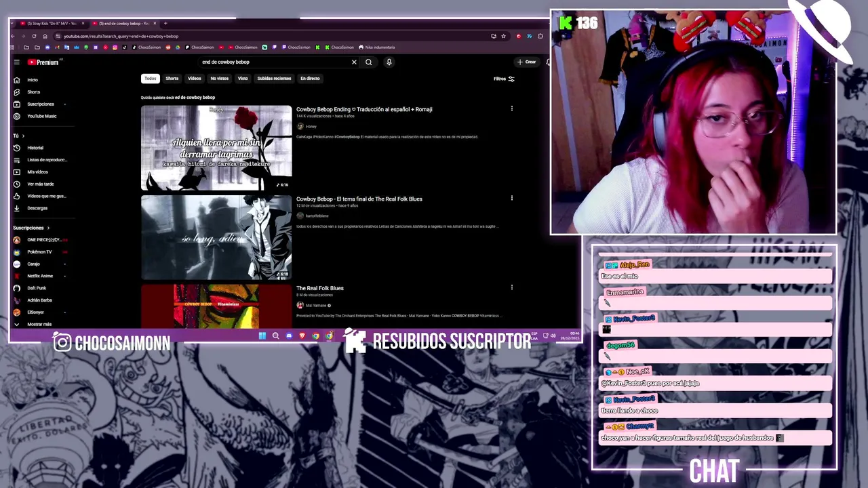Screen dimensions: 868x488
Task: Play the Alguien llora por mi thumbnail
Action: coord(216,148)
